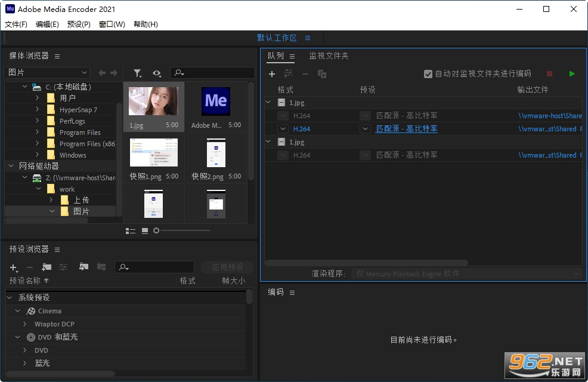Click the delete preset minus icon
This screenshot has height=382, width=588.
click(x=30, y=267)
